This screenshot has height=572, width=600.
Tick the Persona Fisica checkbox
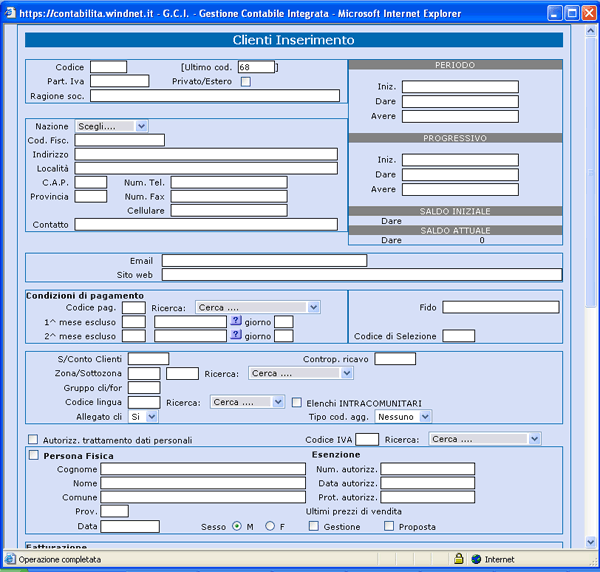point(34,455)
